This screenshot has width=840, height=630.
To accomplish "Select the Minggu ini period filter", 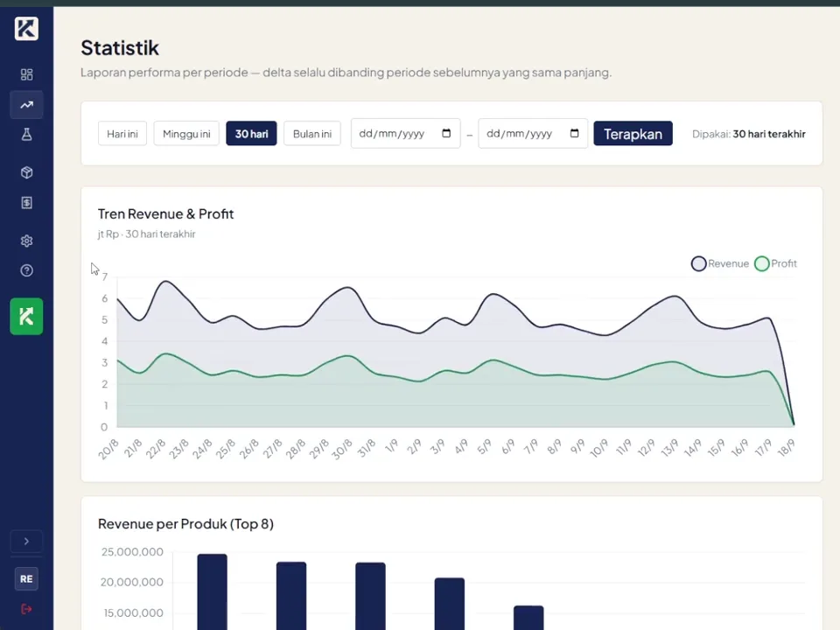I will pyautogui.click(x=186, y=133).
